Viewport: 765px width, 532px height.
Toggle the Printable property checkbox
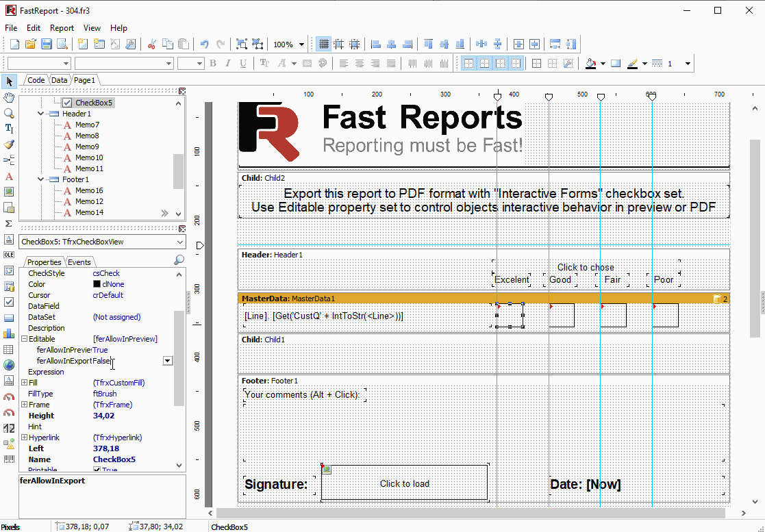97,470
